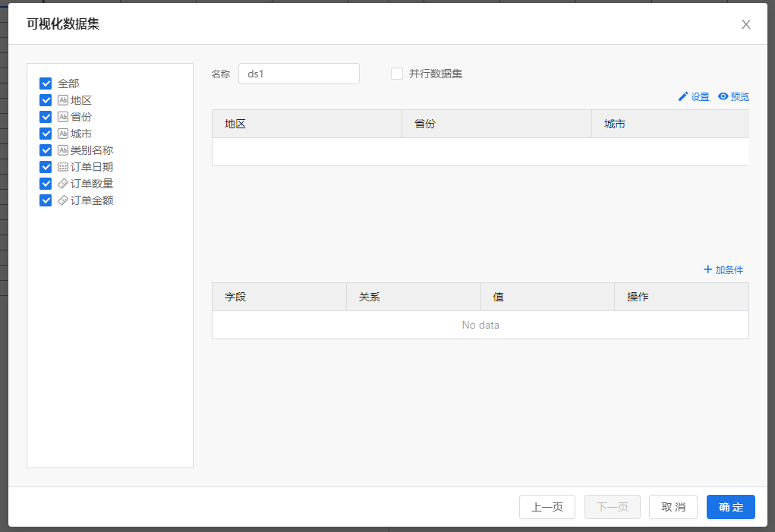
Task: Click the measure icon beside 订单数量
Action: point(63,184)
